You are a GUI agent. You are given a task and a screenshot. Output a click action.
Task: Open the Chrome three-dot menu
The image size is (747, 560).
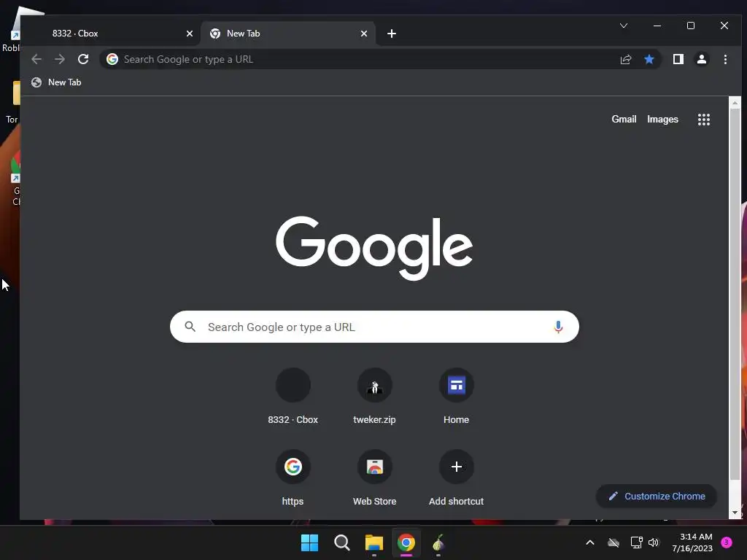pos(725,59)
